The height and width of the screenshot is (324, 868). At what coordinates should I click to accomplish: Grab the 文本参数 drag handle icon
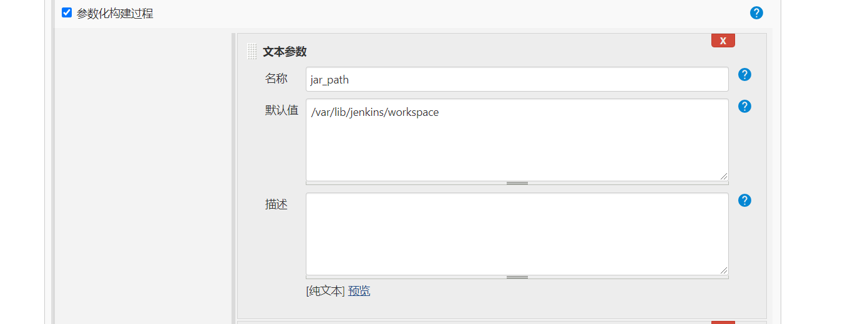pyautogui.click(x=252, y=51)
